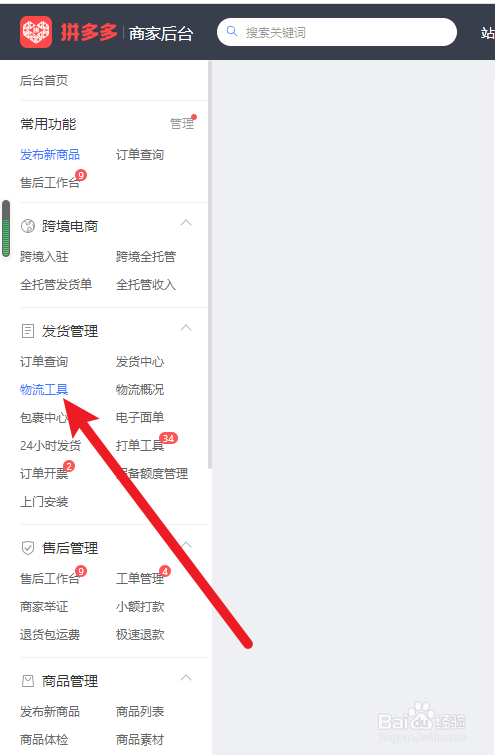Open the 物流工具 menu item
The width and height of the screenshot is (495, 755).
44,390
